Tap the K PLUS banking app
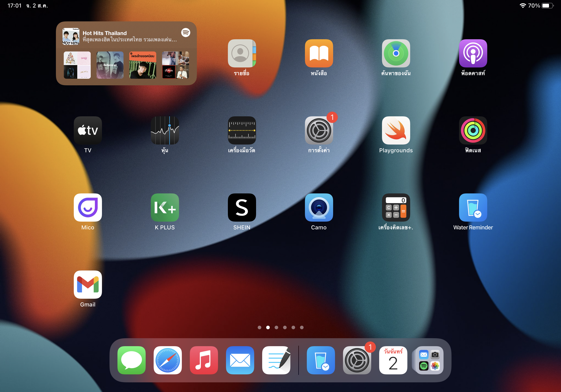 coord(165,208)
